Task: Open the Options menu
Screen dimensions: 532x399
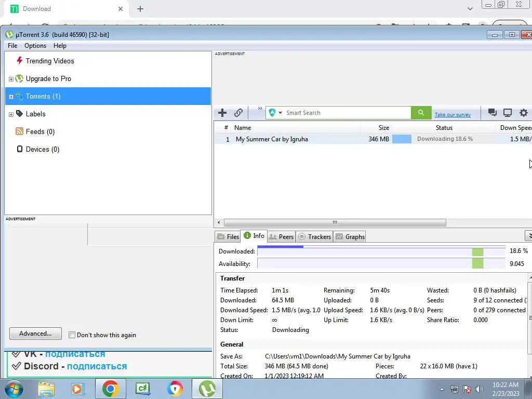Action: [35, 46]
